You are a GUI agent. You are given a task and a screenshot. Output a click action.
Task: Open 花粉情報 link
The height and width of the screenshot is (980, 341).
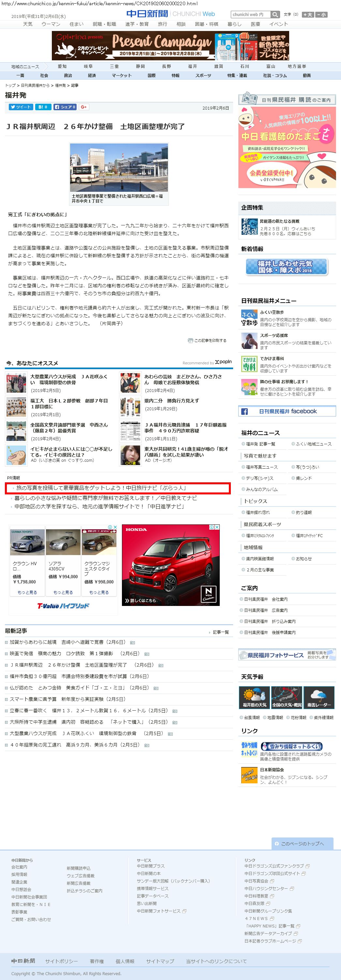(x=298, y=717)
